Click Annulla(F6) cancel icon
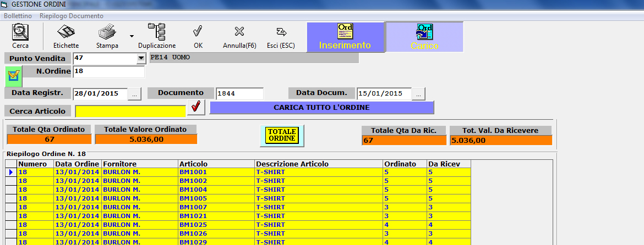The height and width of the screenshot is (245, 644). [x=239, y=31]
